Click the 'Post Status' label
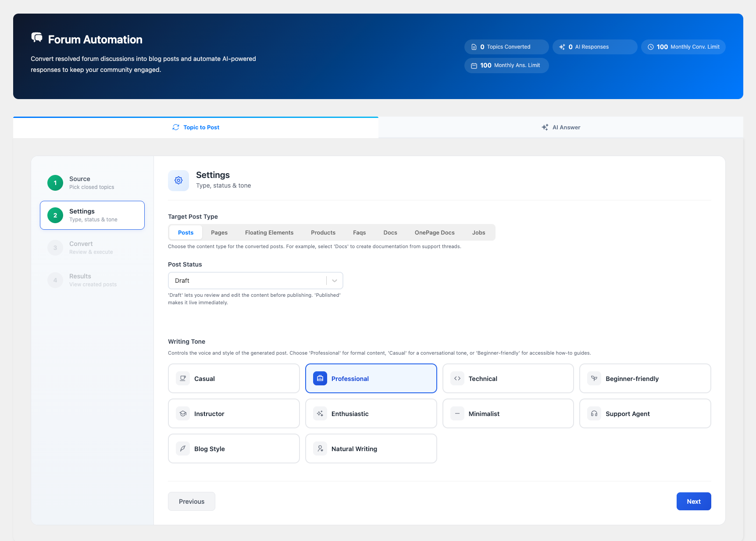 185,264
